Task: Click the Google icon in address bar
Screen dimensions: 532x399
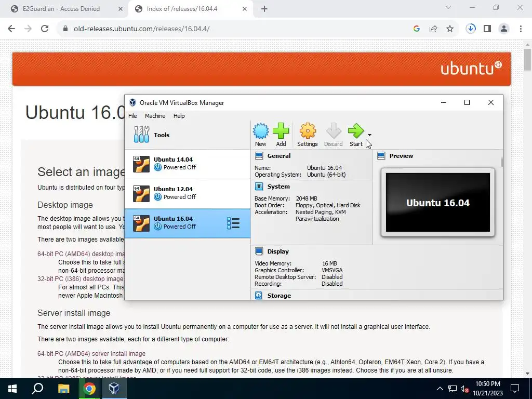Action: coord(417,29)
